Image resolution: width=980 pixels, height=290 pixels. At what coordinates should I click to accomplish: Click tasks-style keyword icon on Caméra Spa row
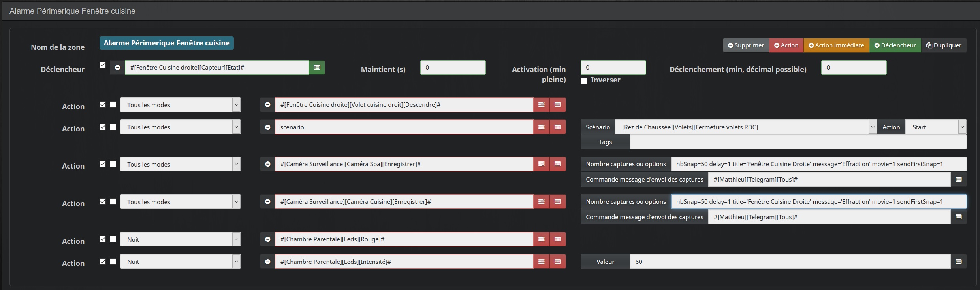point(542,164)
